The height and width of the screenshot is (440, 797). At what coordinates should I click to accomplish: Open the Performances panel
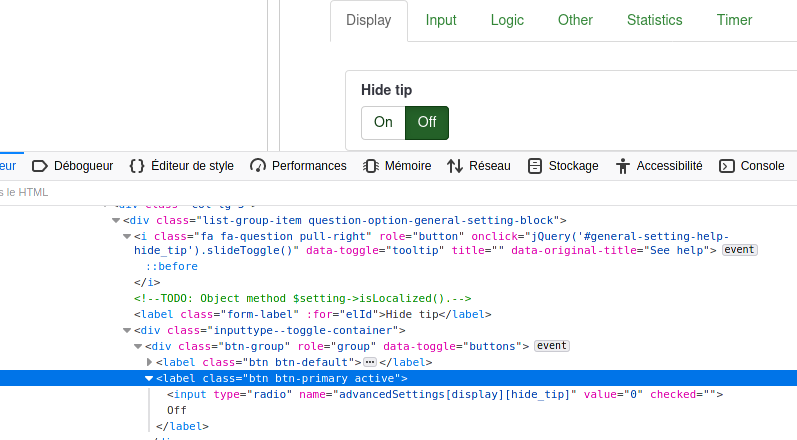[x=298, y=166]
